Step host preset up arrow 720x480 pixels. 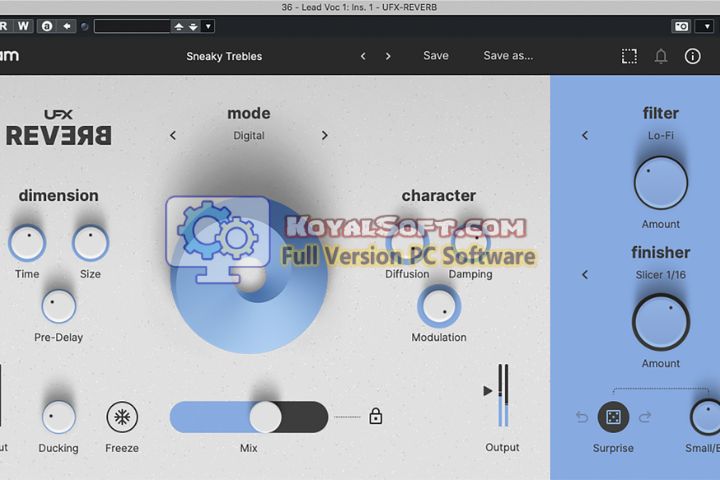[179, 27]
